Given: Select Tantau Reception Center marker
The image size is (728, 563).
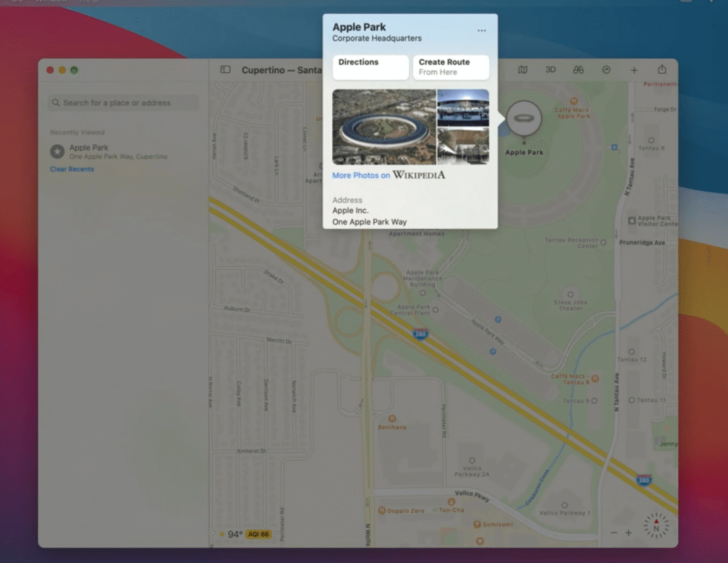Looking at the screenshot, I should [603, 243].
